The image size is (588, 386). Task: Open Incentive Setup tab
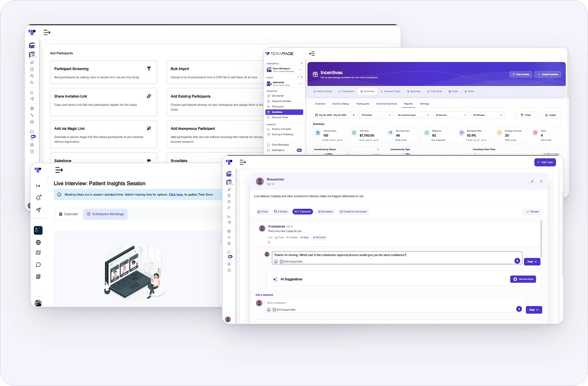341,104
